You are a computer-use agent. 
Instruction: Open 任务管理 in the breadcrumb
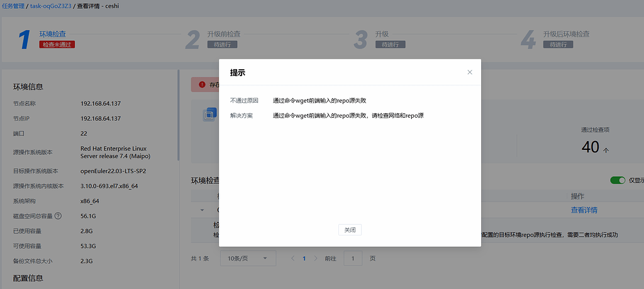(x=14, y=6)
